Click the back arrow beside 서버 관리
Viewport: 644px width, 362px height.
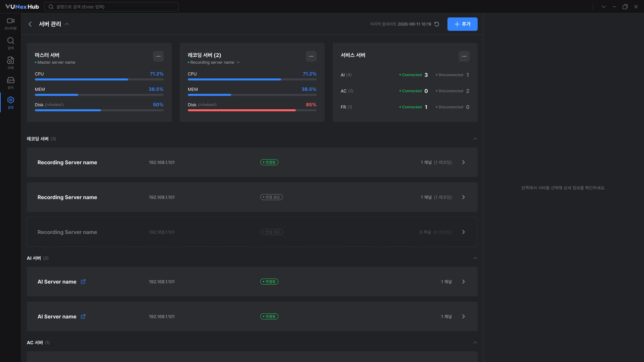(x=30, y=24)
